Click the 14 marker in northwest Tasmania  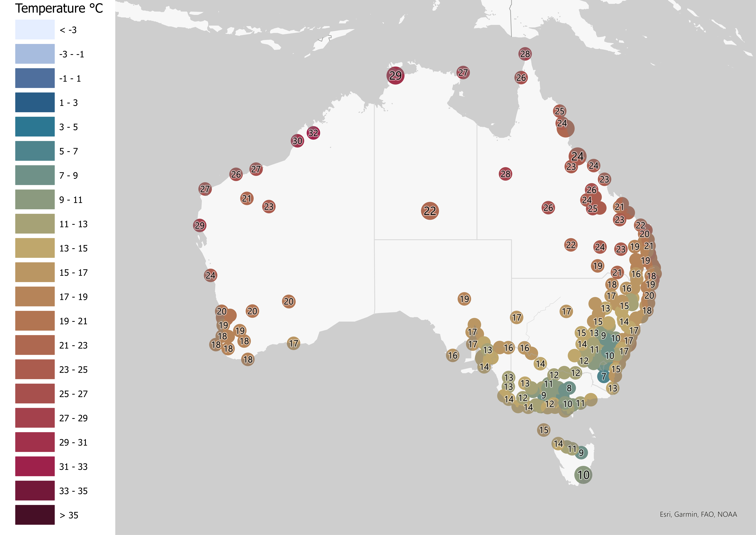(558, 444)
